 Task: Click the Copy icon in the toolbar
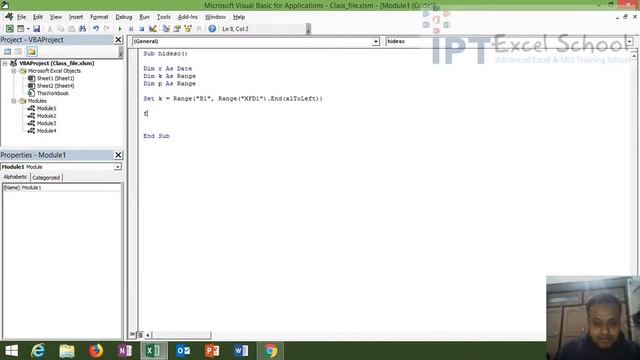coord(60,29)
